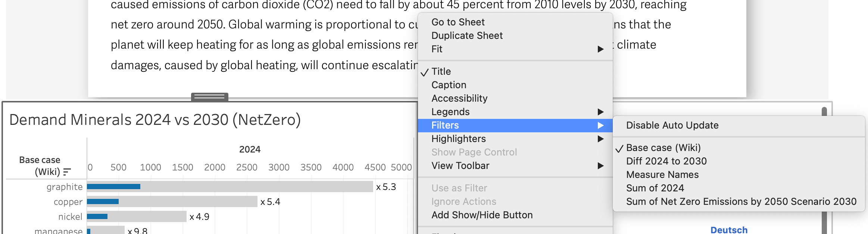Enable the Diff 2024 to 2030 filter
The height and width of the screenshot is (234, 868).
point(739,161)
